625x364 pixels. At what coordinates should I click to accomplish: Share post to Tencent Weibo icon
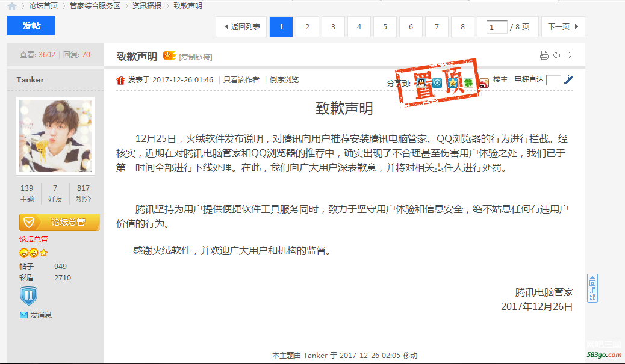pos(437,83)
